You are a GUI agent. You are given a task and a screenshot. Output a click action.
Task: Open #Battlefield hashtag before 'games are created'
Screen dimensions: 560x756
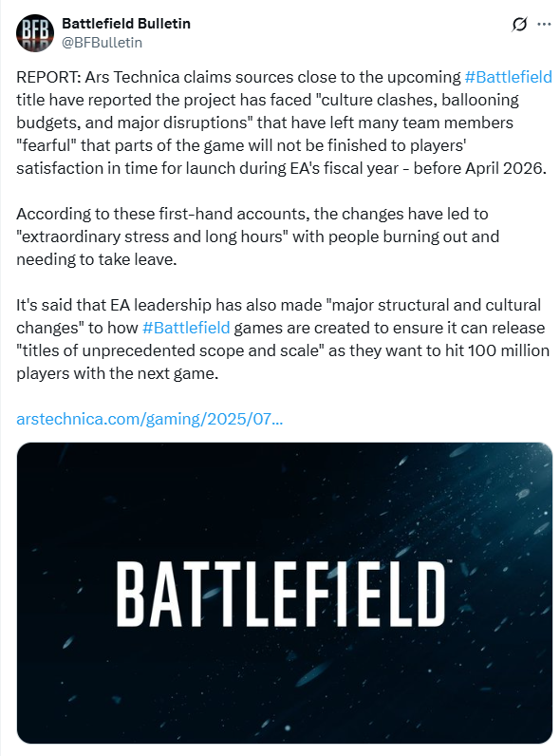[x=186, y=328]
